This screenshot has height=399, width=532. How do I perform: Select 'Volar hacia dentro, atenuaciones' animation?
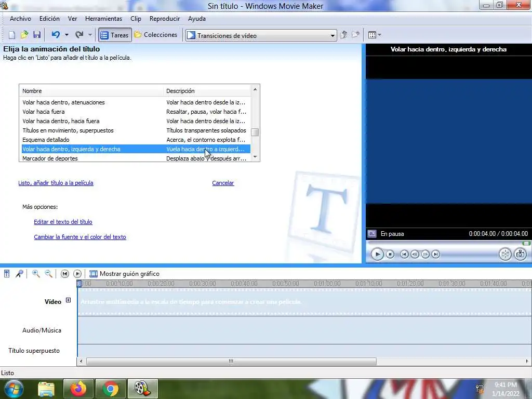pyautogui.click(x=136, y=102)
